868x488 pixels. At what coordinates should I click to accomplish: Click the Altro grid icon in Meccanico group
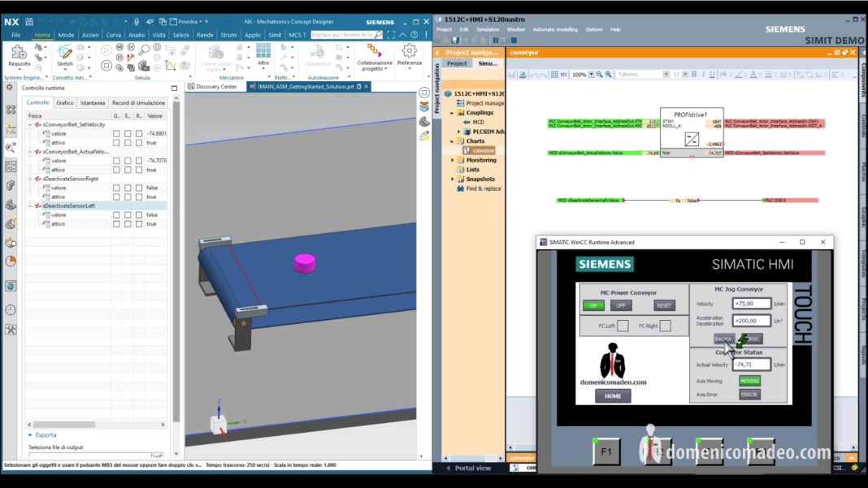tap(263, 52)
